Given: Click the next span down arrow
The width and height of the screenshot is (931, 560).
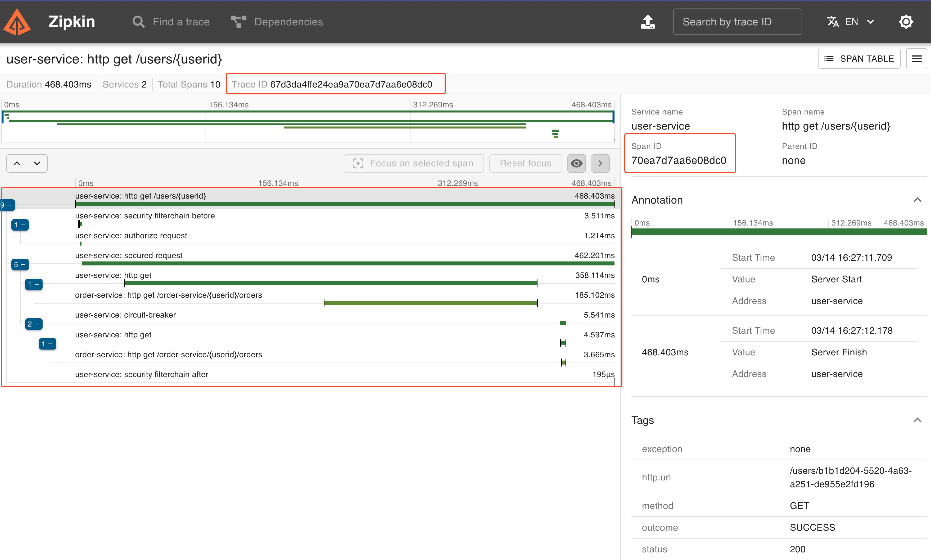Looking at the screenshot, I should pyautogui.click(x=37, y=163).
